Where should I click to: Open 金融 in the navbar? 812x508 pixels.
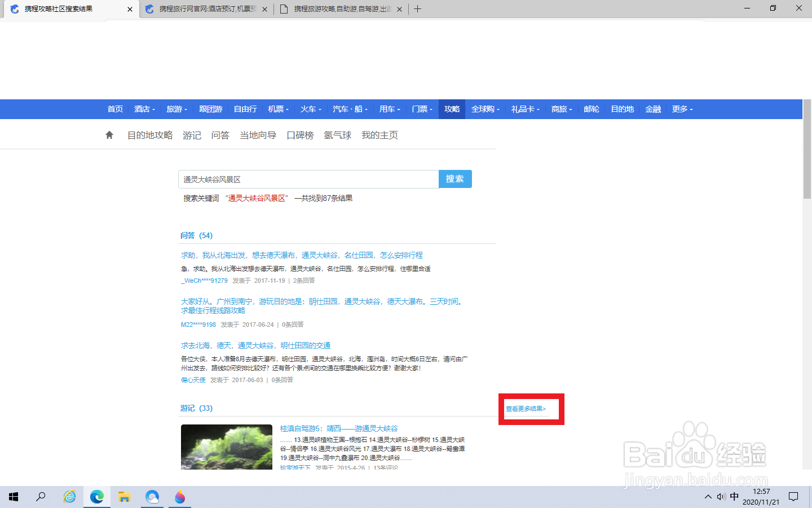[653, 109]
